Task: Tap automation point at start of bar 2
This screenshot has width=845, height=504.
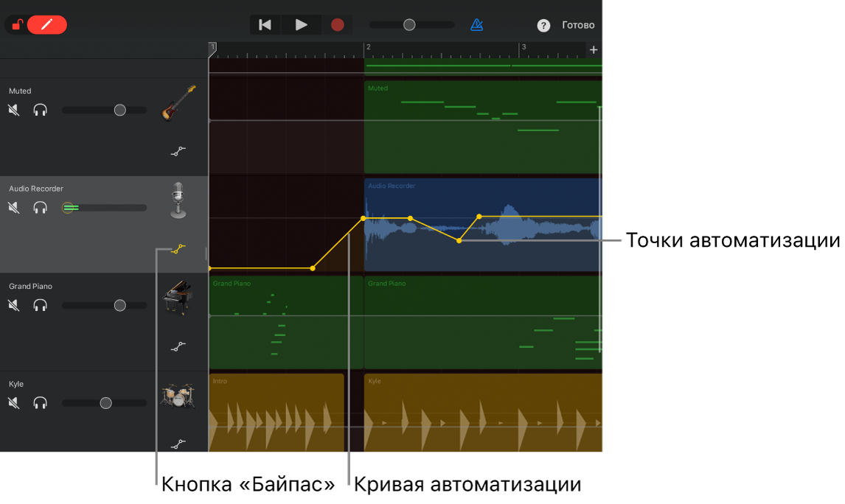Action: (x=364, y=218)
